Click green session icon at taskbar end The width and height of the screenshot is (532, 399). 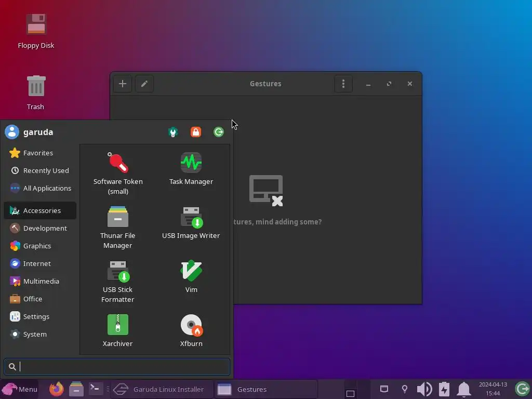[522, 389]
